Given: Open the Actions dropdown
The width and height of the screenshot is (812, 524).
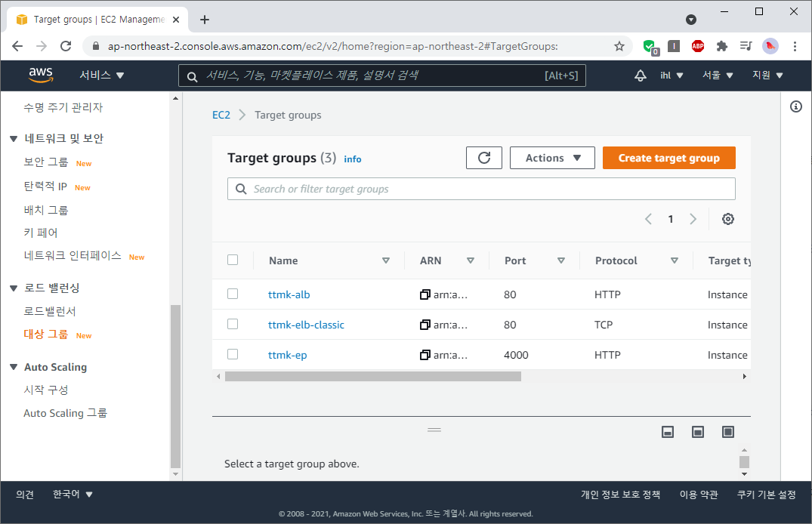Looking at the screenshot, I should (552, 158).
